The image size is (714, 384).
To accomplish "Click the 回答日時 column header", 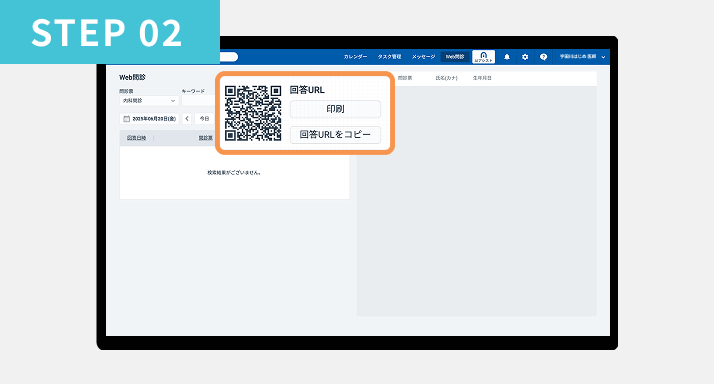I will pos(136,138).
